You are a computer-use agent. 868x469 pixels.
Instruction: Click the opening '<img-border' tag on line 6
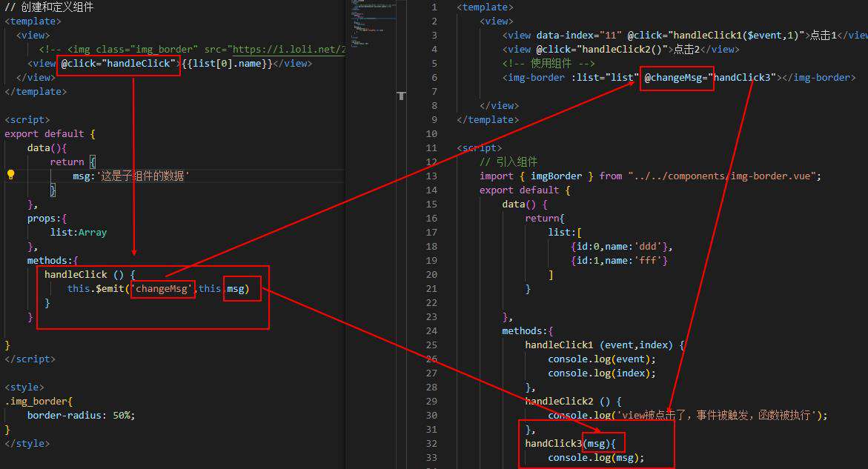[534, 78]
